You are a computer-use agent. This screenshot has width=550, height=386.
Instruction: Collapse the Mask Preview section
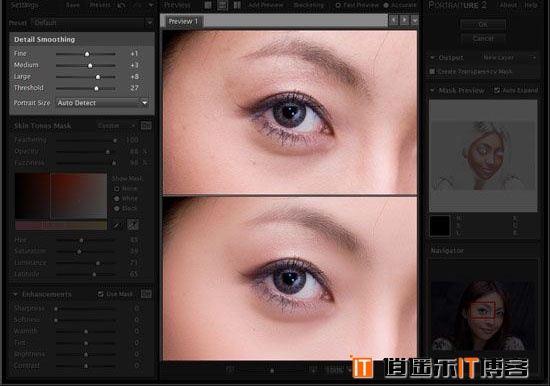[432, 90]
